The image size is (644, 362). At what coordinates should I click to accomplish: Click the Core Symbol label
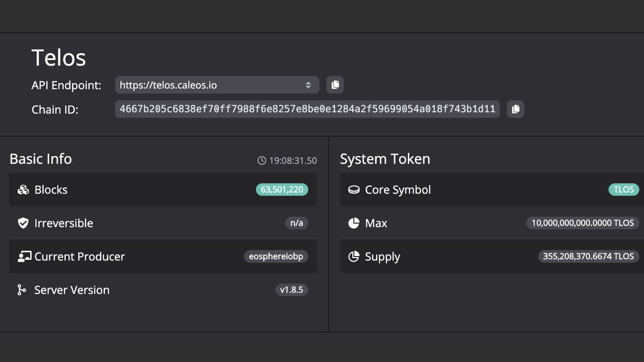(398, 190)
